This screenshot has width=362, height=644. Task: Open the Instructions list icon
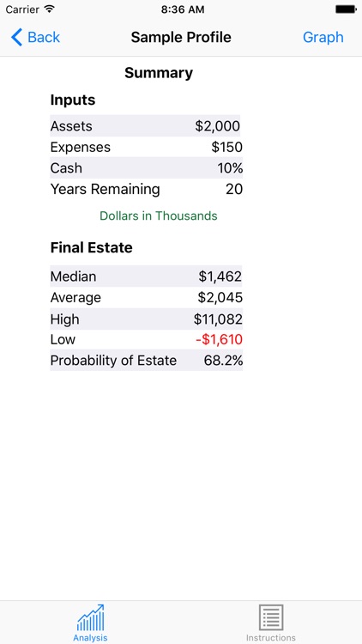click(x=271, y=617)
